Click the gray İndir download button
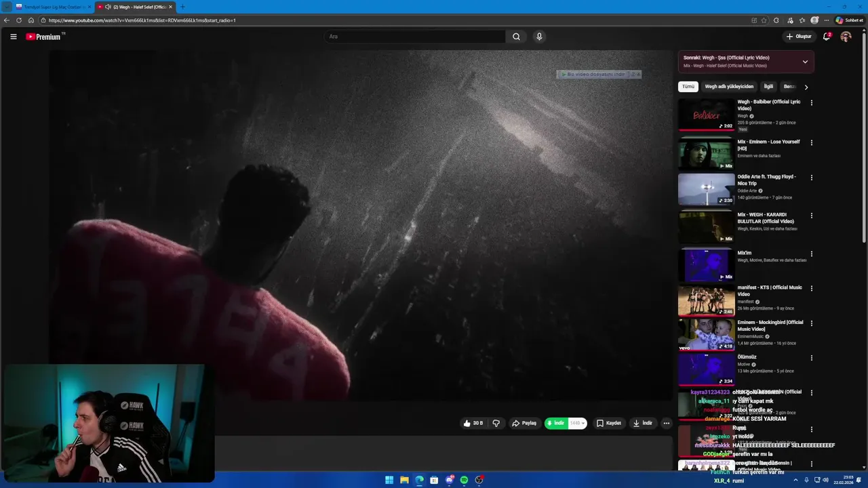868x488 pixels. (x=643, y=423)
